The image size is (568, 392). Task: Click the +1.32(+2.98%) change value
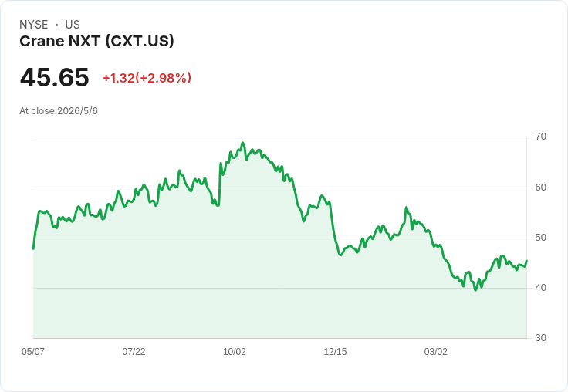147,78
